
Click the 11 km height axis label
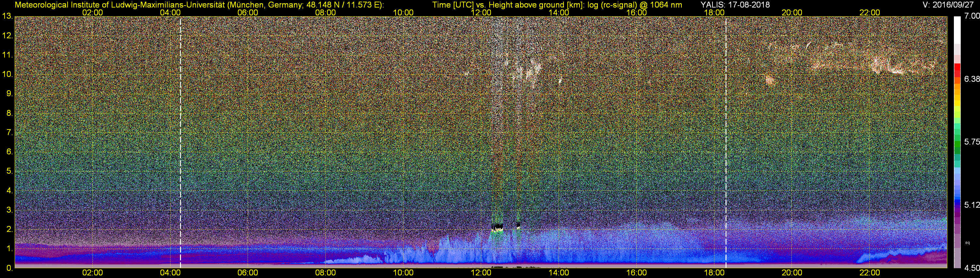[x=7, y=55]
